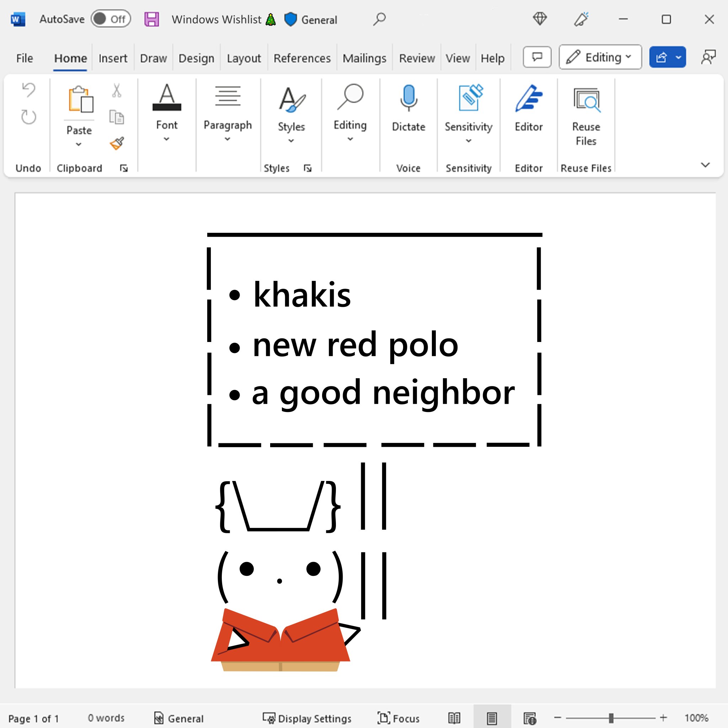Expand the Paste options arrow
728x728 pixels.
78,144
